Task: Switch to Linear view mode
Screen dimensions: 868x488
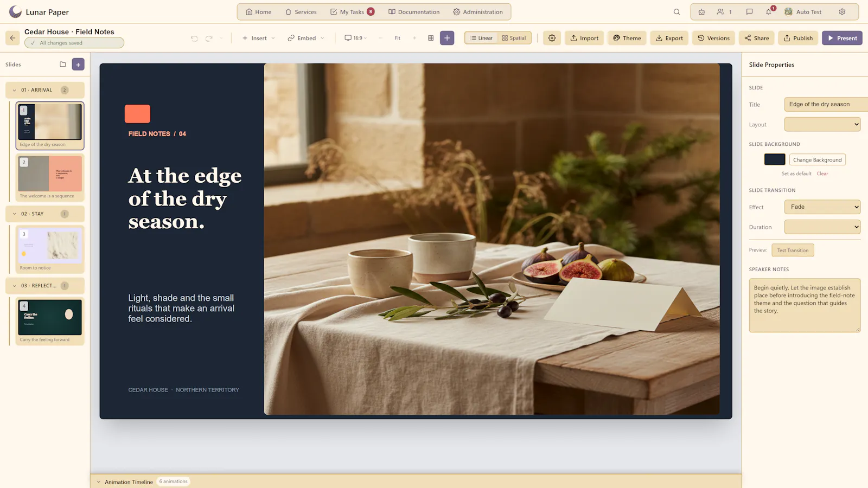Action: pos(481,38)
